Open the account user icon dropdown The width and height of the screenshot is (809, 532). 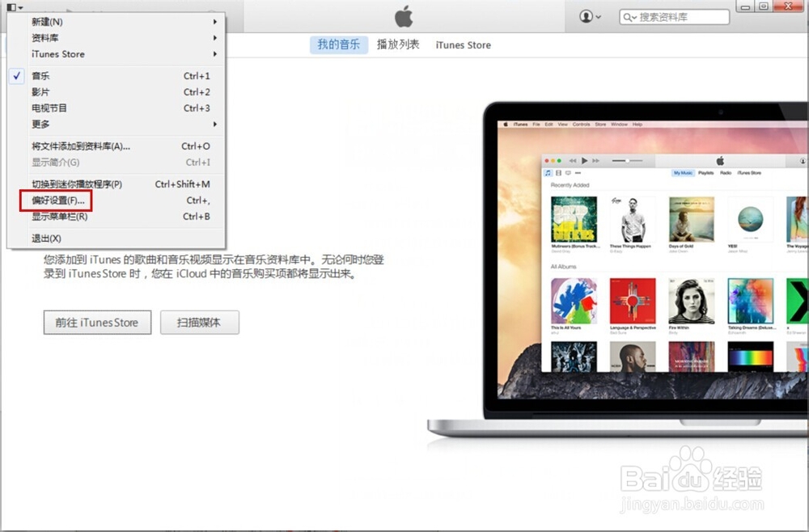(591, 16)
